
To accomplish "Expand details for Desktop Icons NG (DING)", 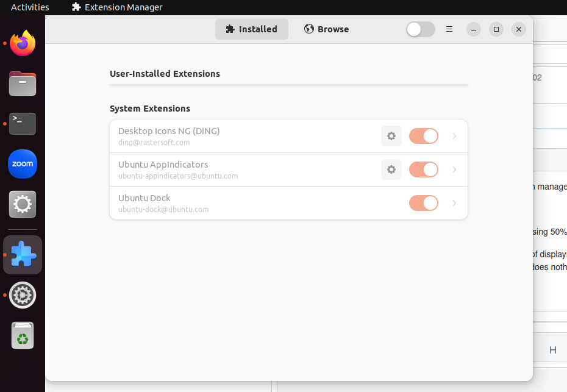I will (454, 136).
